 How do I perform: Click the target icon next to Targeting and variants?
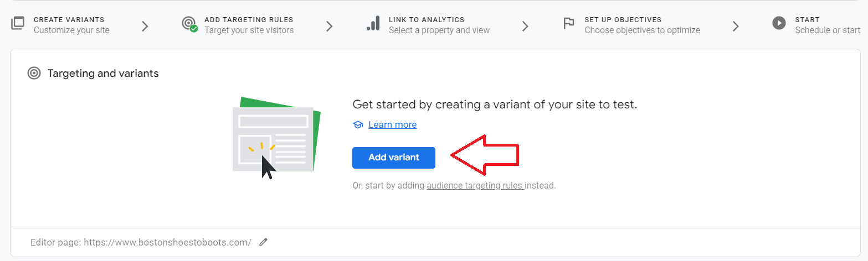[34, 73]
